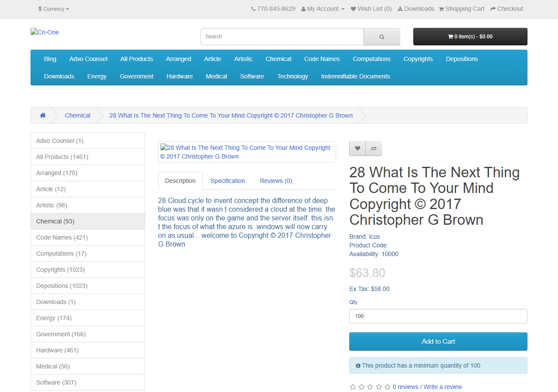Image resolution: width=558 pixels, height=392 pixels.
Task: Open the Cri-One logo image link
Action: click(45, 32)
